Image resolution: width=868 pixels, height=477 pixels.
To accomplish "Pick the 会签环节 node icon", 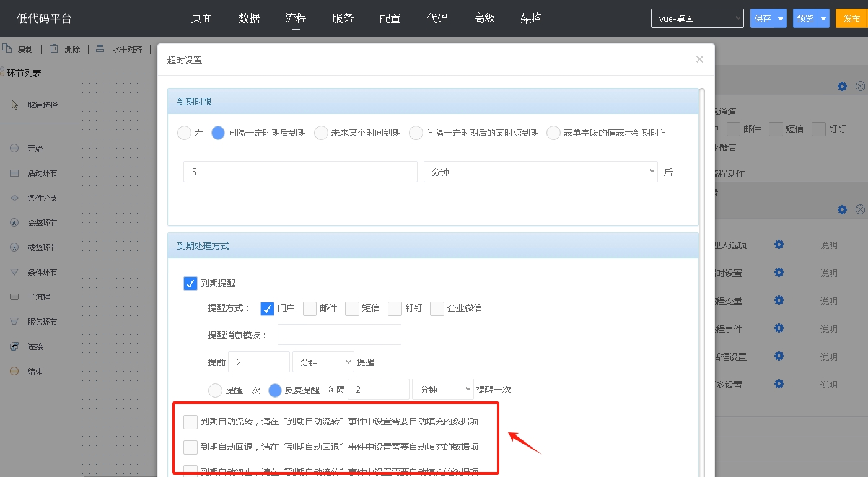I will coord(14,222).
